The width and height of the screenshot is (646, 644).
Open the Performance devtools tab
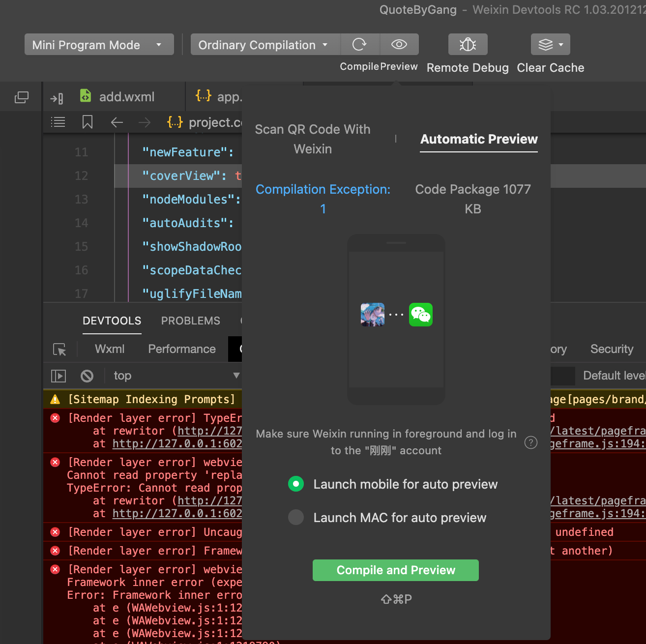(182, 349)
